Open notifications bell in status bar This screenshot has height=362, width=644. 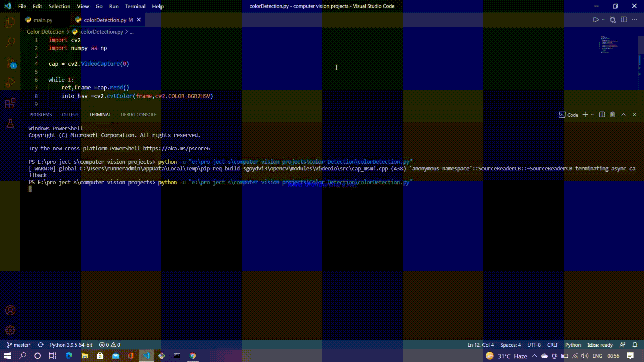coord(635,345)
